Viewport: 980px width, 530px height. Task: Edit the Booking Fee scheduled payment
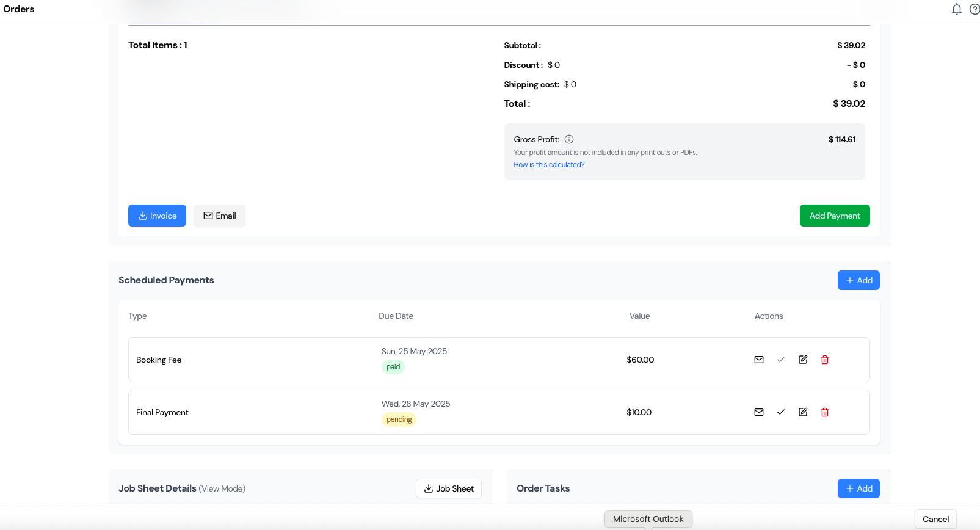[x=803, y=360]
